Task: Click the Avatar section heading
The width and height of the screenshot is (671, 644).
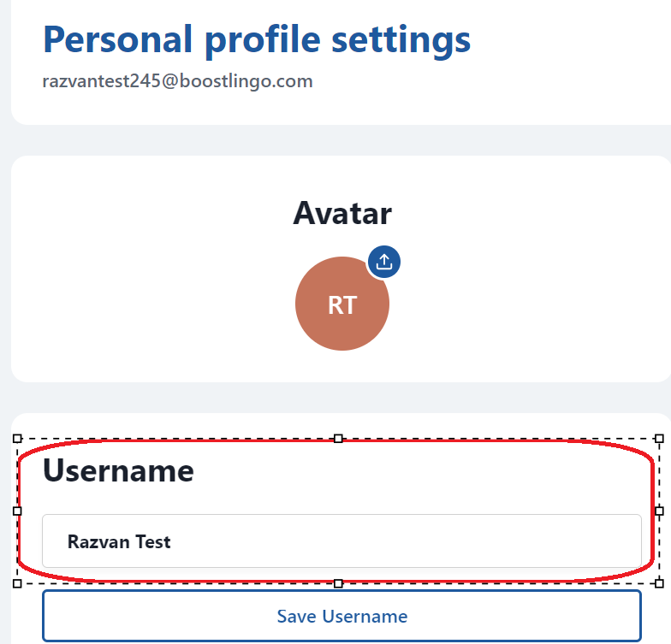Action: point(342,213)
